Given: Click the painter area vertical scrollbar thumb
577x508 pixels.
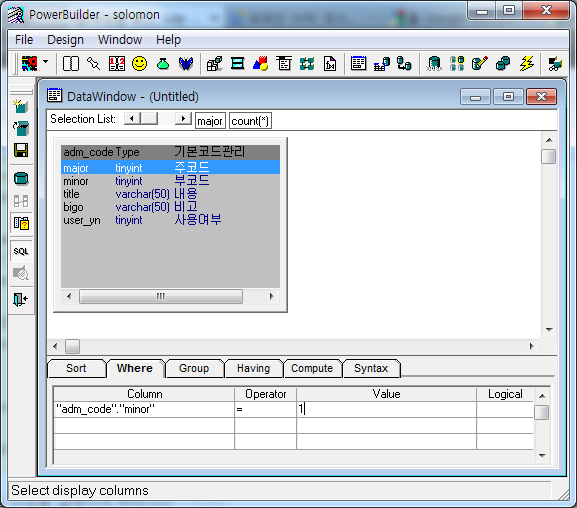Looking at the screenshot, I should [549, 156].
